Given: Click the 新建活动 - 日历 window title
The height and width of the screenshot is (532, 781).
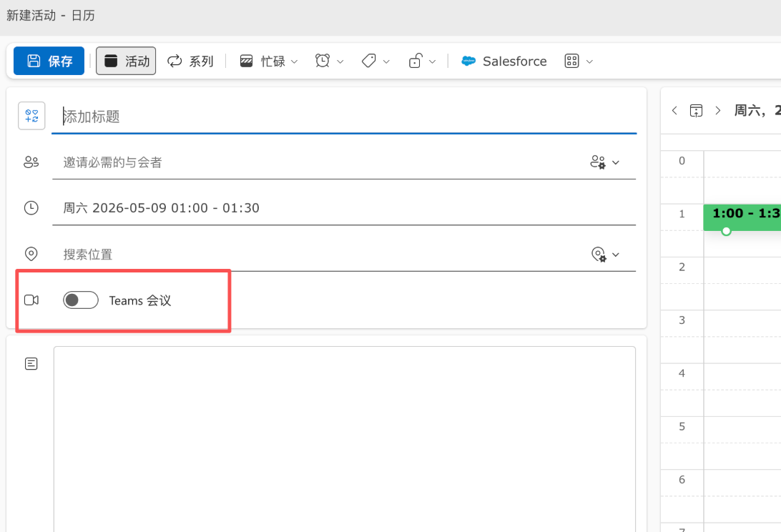Looking at the screenshot, I should [50, 16].
